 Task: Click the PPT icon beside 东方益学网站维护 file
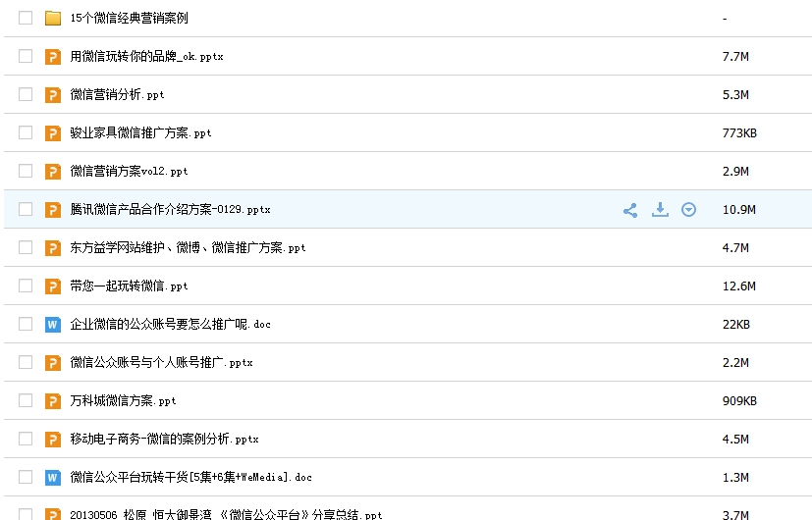53,248
